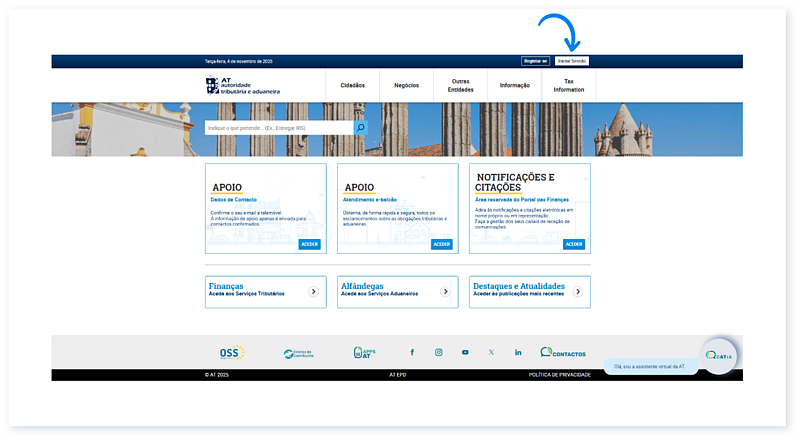Open the CATIA virtual assistant bubble
800x441 pixels.
[719, 355]
